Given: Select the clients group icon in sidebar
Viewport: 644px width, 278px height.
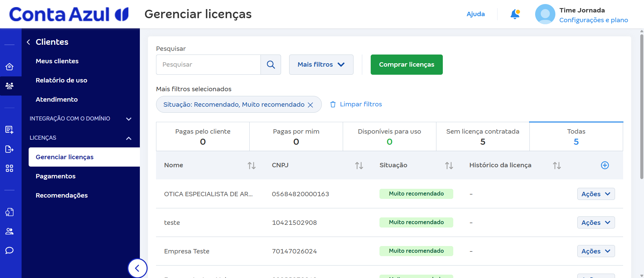Looking at the screenshot, I should pos(9,86).
